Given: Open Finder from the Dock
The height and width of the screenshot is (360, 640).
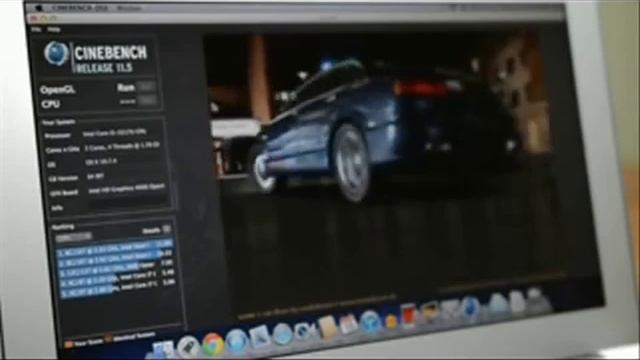Looking at the screenshot, I should coord(163,351).
